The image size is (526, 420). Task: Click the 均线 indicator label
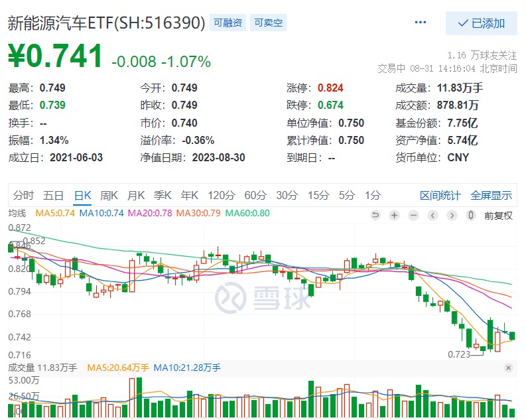point(17,214)
